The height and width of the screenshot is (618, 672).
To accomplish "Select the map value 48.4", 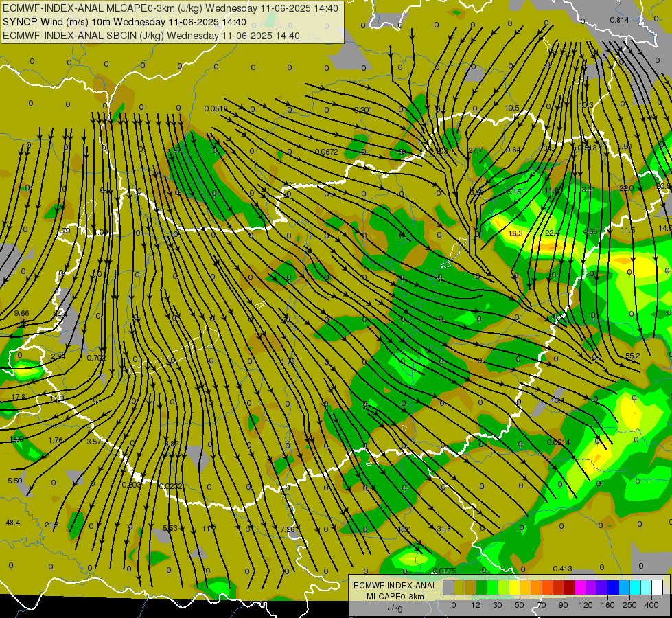I will click(x=13, y=523).
